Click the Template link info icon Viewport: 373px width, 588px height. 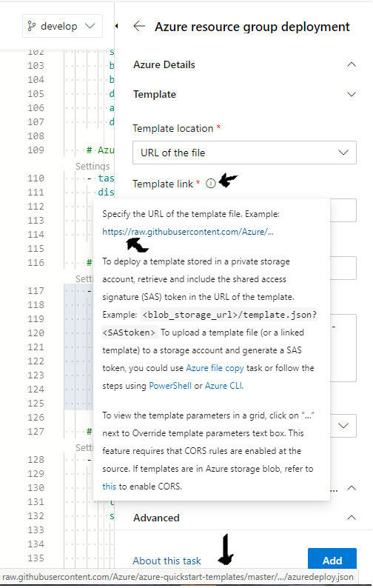[x=211, y=184]
